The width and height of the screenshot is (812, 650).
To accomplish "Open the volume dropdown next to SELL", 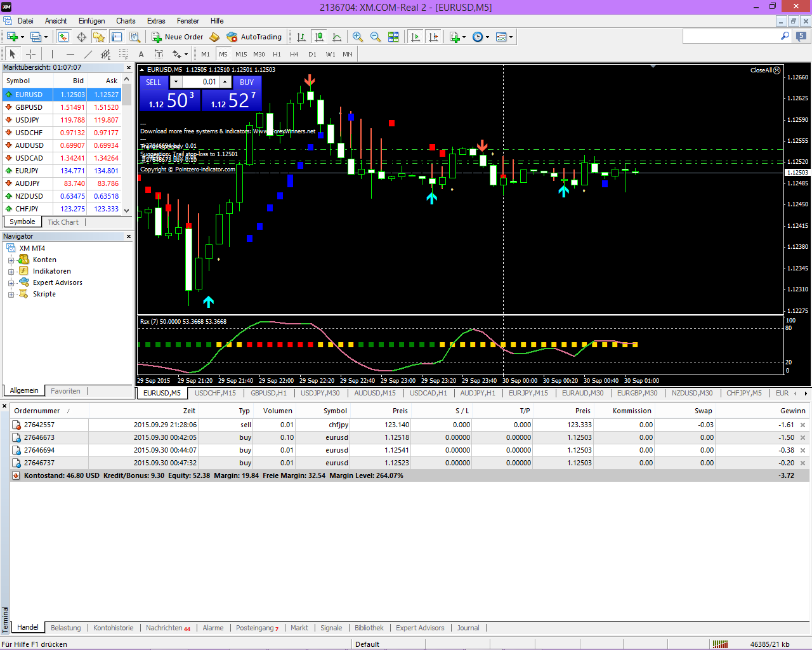I will tap(176, 82).
